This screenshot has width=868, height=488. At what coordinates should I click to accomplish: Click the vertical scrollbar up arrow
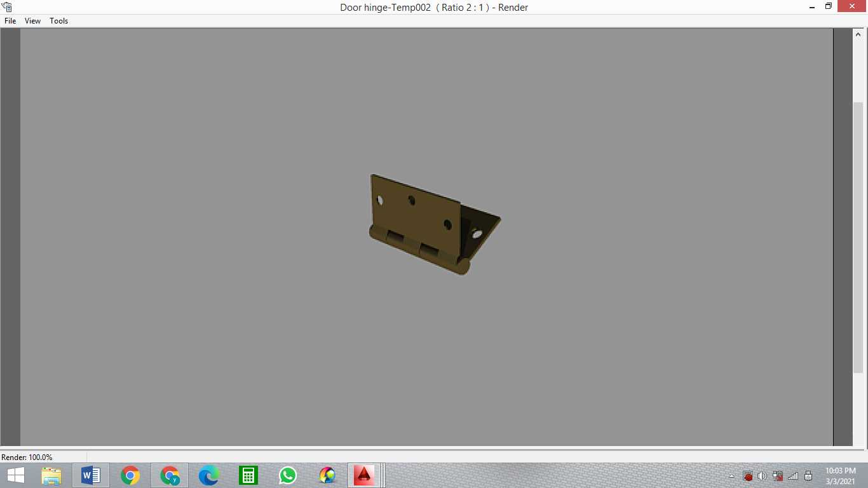tap(858, 34)
